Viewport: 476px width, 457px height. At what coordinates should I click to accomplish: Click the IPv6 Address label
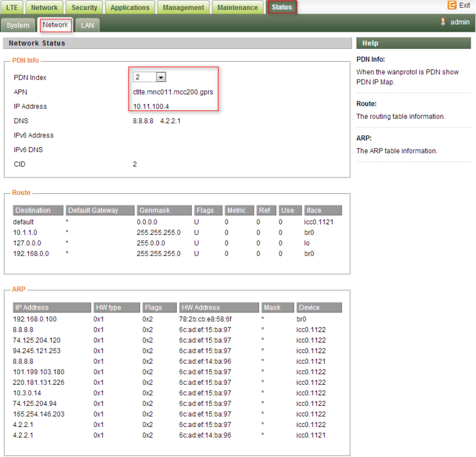pos(33,135)
